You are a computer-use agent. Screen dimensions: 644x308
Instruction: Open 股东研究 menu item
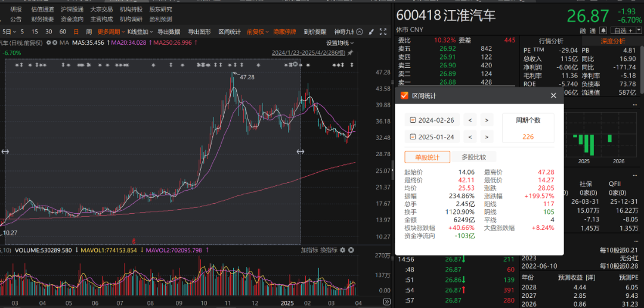[x=160, y=10]
